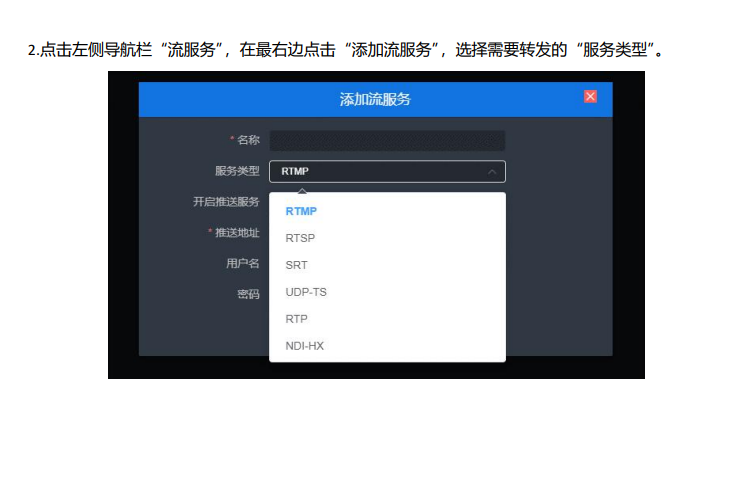Open the 服务类型 dropdown showing RTMP
This screenshot has height=480, width=750.
pos(387,171)
